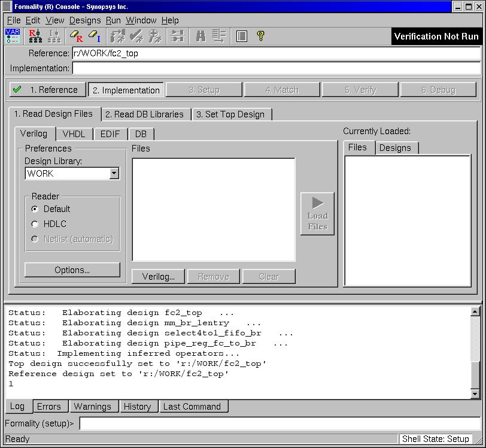Click the implementation design hierarchy icon

point(54,36)
